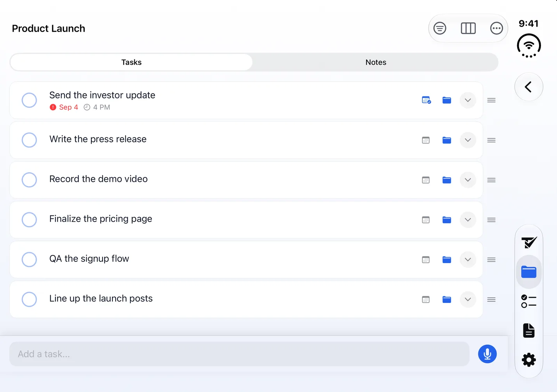Expand QA the signup flow chevron
The width and height of the screenshot is (557, 392).
[468, 260]
